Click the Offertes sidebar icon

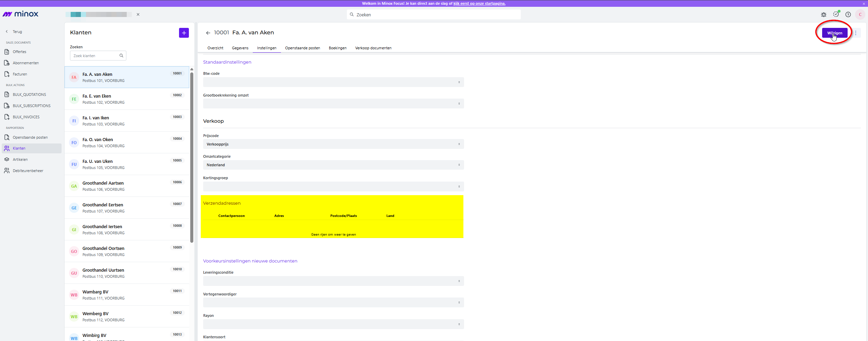point(7,52)
